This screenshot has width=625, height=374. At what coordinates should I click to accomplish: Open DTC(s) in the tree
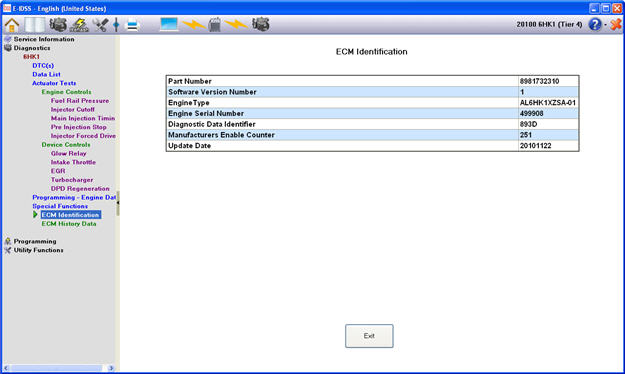pos(43,65)
